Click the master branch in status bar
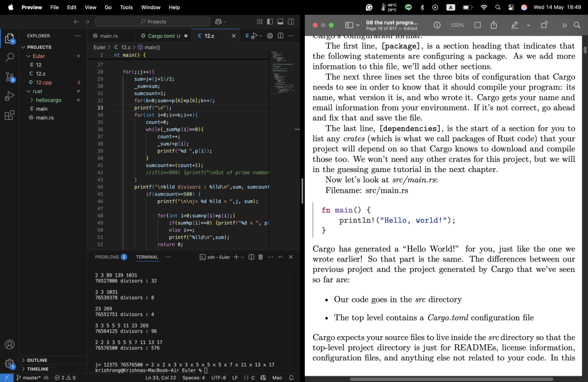 pyautogui.click(x=29, y=377)
